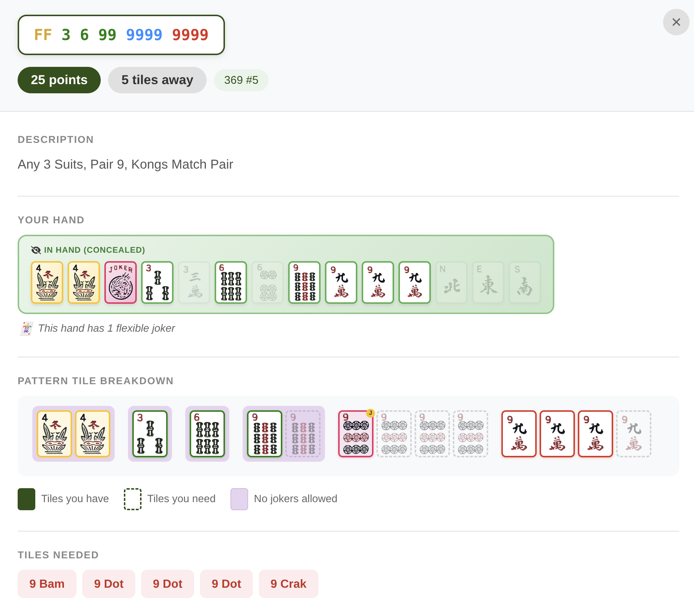Click the greyed South wind tile
The image size is (694, 616).
[x=525, y=282]
